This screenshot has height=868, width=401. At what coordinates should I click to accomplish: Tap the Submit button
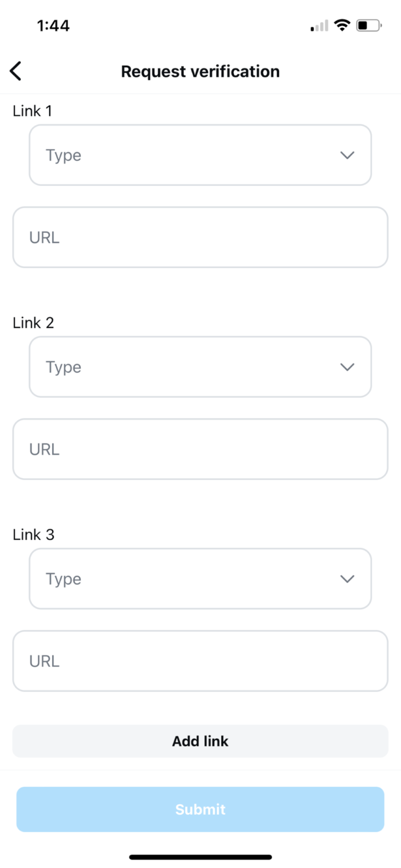coord(200,809)
